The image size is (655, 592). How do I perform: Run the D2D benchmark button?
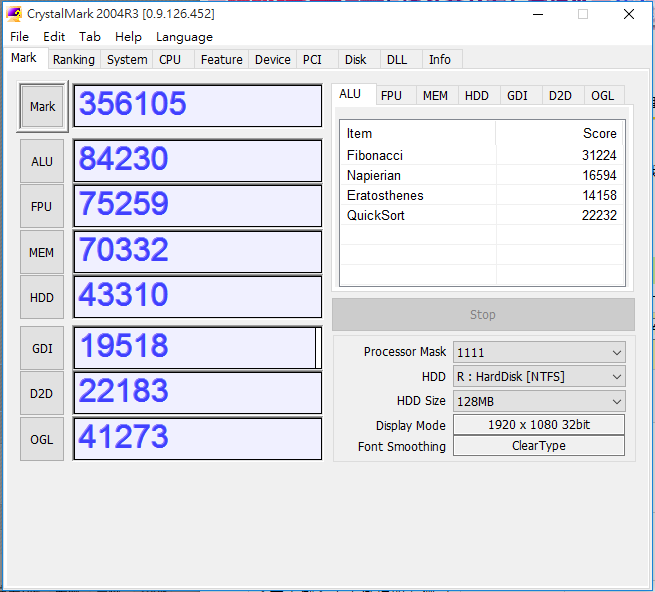(x=42, y=394)
